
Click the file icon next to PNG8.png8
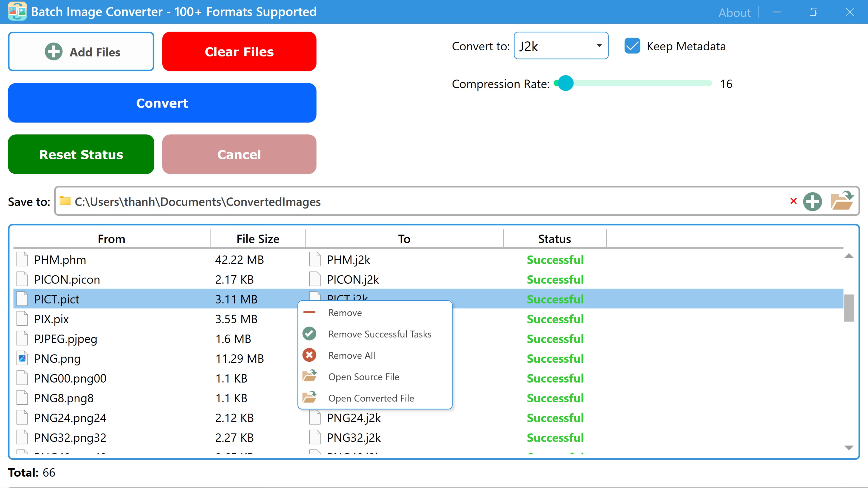[x=22, y=398]
